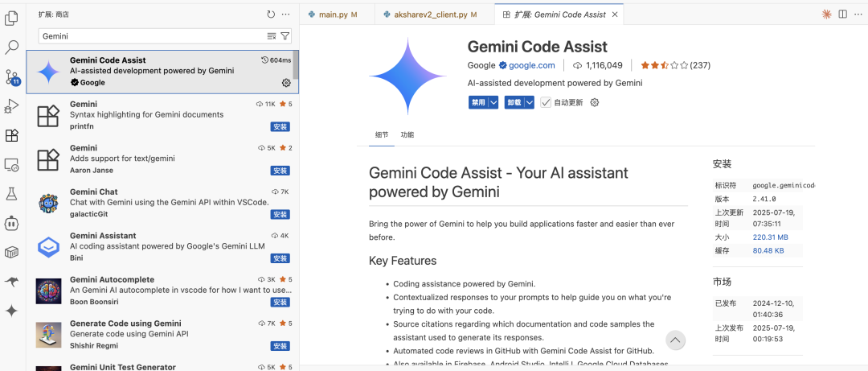
Task: Open Source Control view with 11 badge
Action: coord(12,77)
